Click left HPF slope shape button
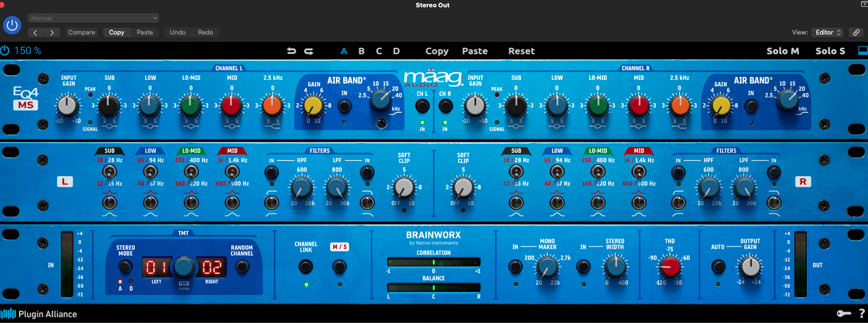868x323 pixels. click(272, 203)
